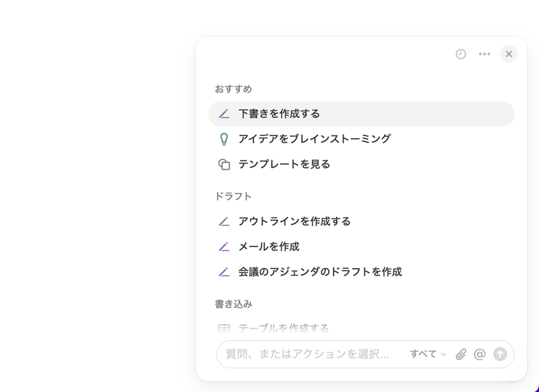Select アイデアをブレインストーミング option

point(314,139)
